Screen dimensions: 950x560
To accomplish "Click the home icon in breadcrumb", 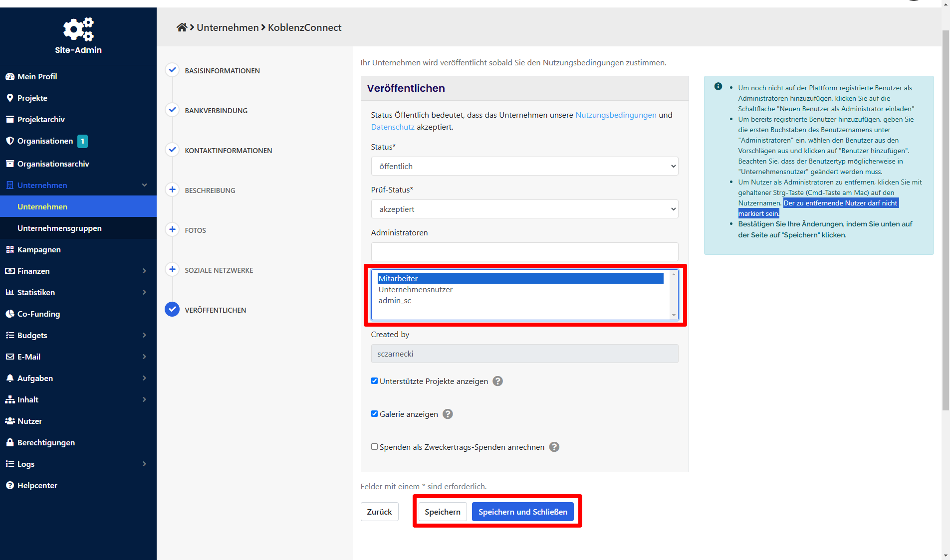I will click(x=182, y=27).
